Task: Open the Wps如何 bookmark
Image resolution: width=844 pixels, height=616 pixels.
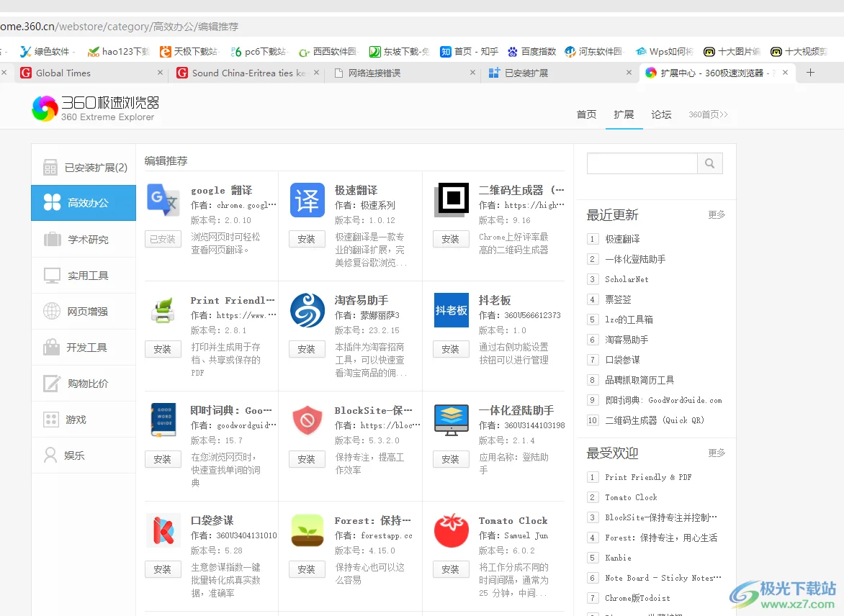Action: (664, 52)
